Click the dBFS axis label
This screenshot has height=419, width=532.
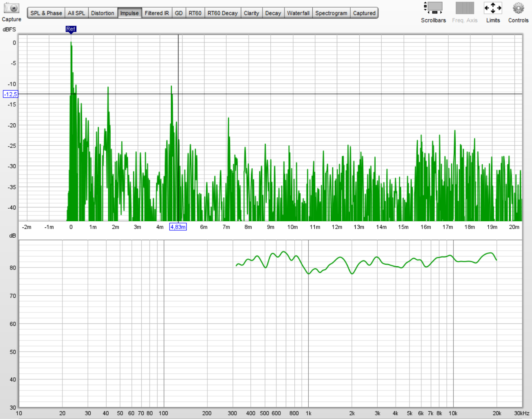(x=9, y=29)
